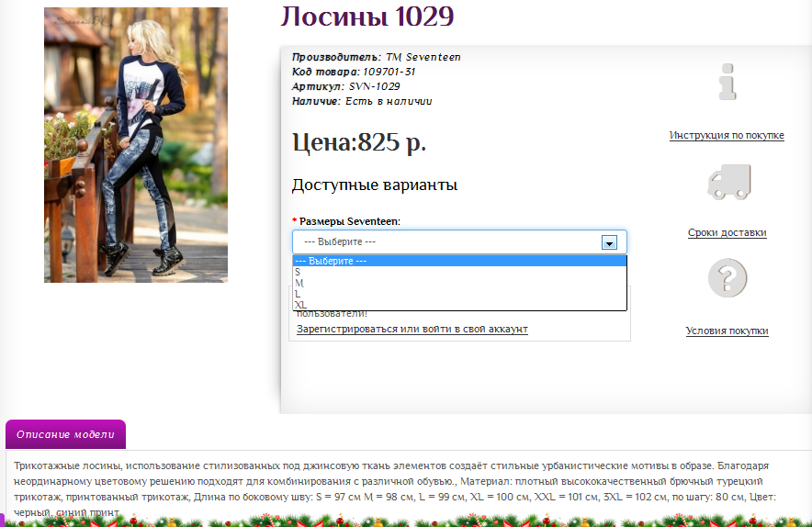Click the Лосины 1029 product title
This screenshot has height=527, width=812.
pyautogui.click(x=367, y=17)
